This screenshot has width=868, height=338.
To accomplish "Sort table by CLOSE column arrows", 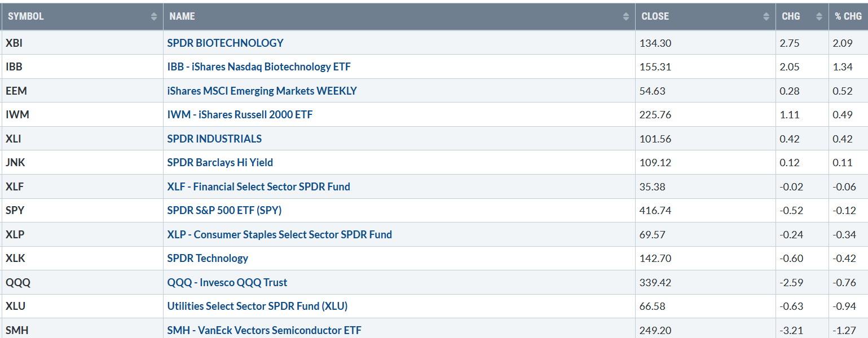I will pyautogui.click(x=766, y=17).
